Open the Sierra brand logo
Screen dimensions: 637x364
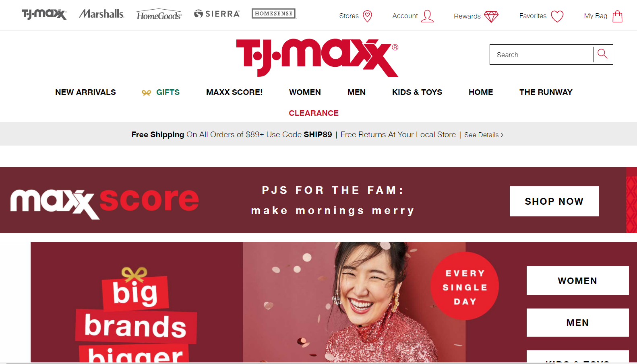pyautogui.click(x=217, y=14)
